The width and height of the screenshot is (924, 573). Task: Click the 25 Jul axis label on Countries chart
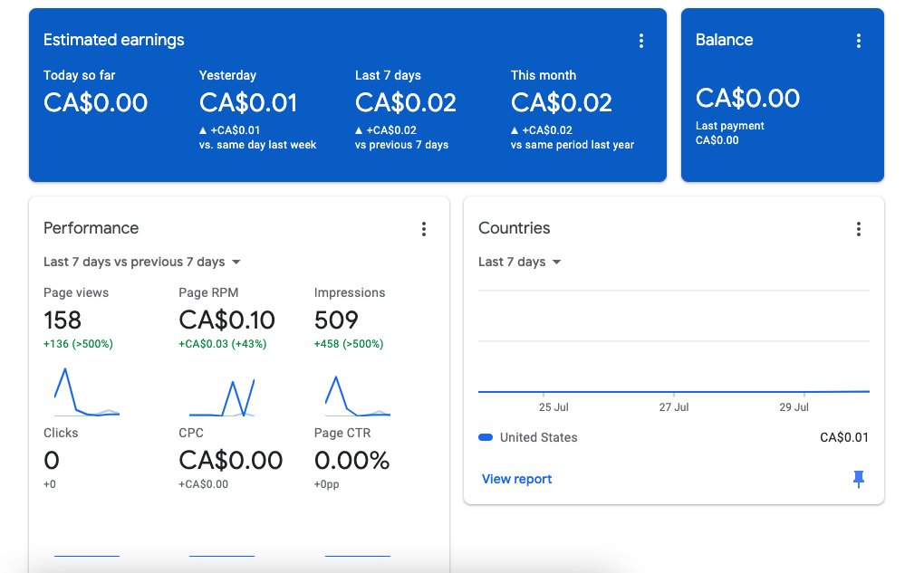(553, 407)
